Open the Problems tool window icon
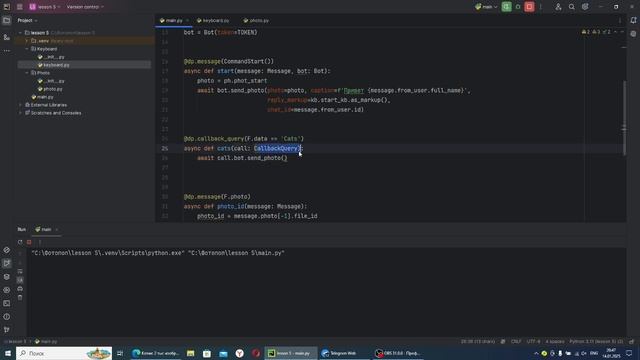This screenshot has height=360, width=640. click(x=7, y=317)
